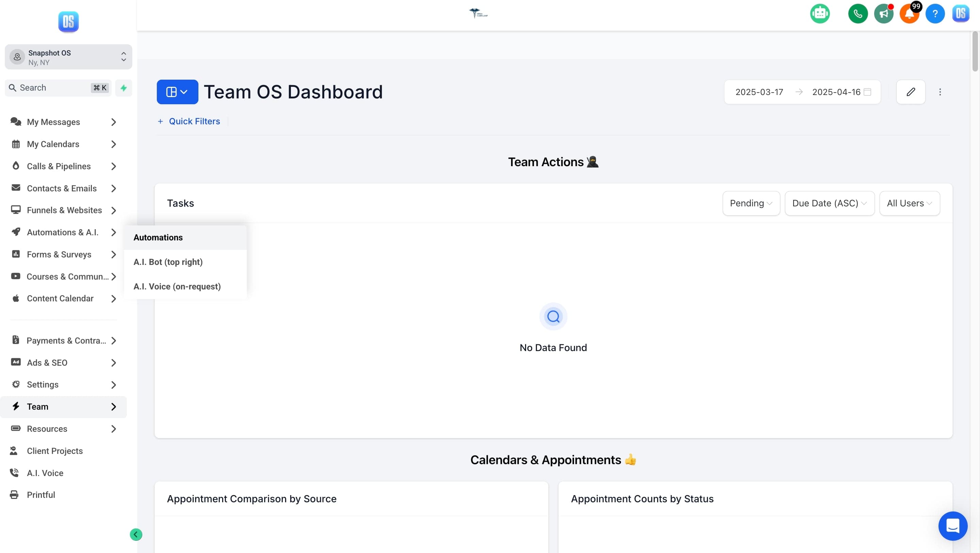Screen dimensions: 980x553
Task: Click the sidebar Search field
Action: (58, 88)
